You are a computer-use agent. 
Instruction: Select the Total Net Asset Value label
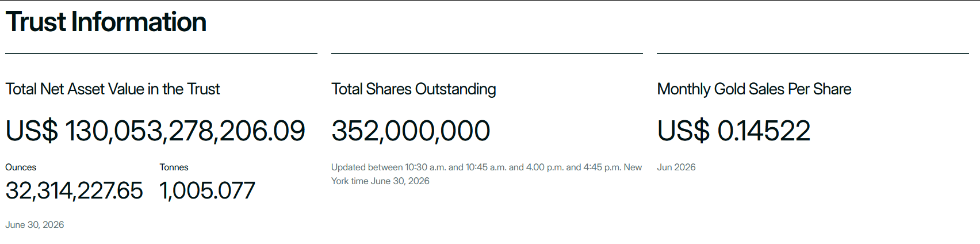[113, 89]
